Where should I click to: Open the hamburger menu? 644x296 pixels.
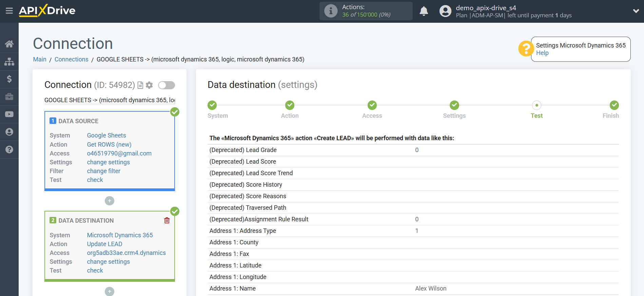9,11
